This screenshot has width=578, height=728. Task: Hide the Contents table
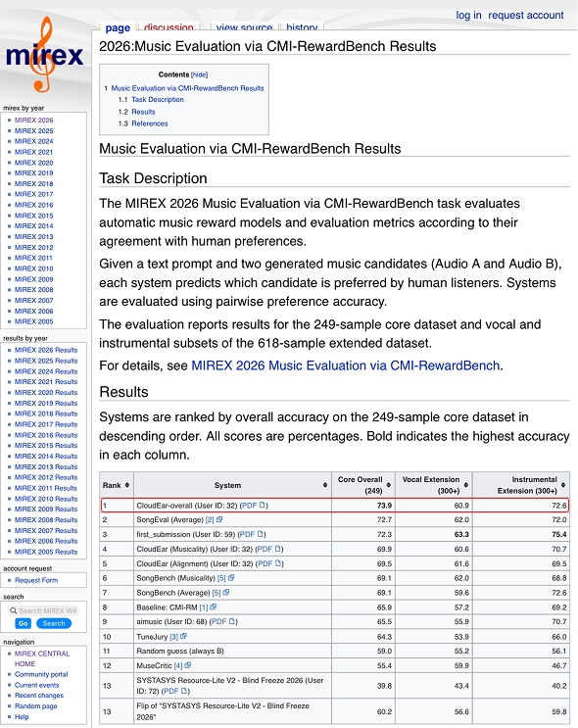click(199, 74)
